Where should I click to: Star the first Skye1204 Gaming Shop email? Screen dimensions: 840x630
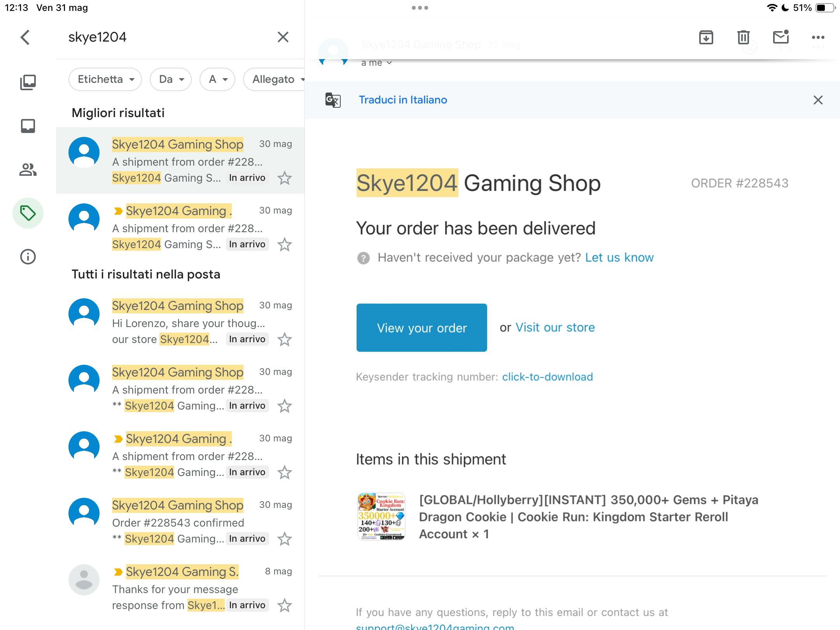click(x=285, y=178)
